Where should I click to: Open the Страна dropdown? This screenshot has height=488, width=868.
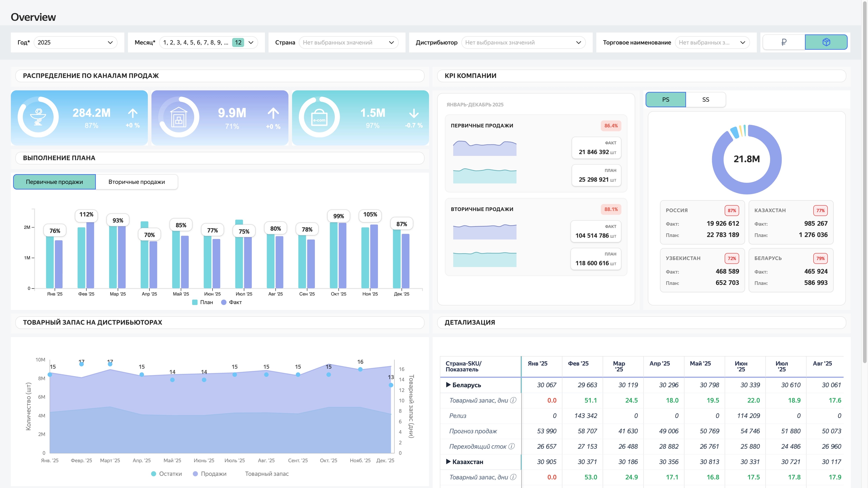click(x=348, y=42)
